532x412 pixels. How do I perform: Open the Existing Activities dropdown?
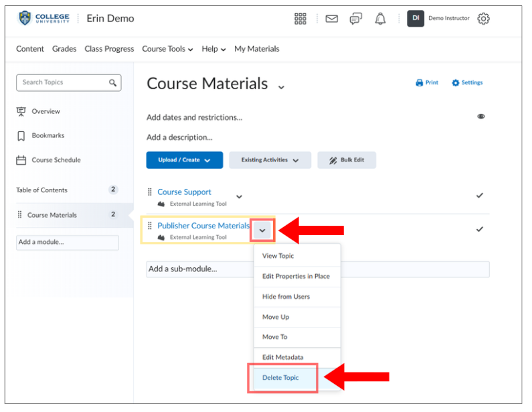(270, 160)
